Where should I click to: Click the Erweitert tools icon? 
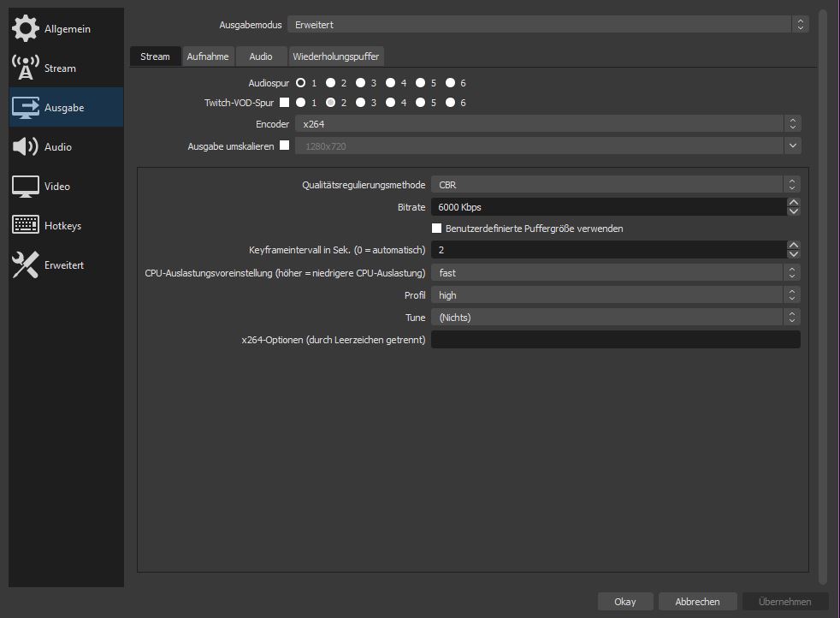26,265
